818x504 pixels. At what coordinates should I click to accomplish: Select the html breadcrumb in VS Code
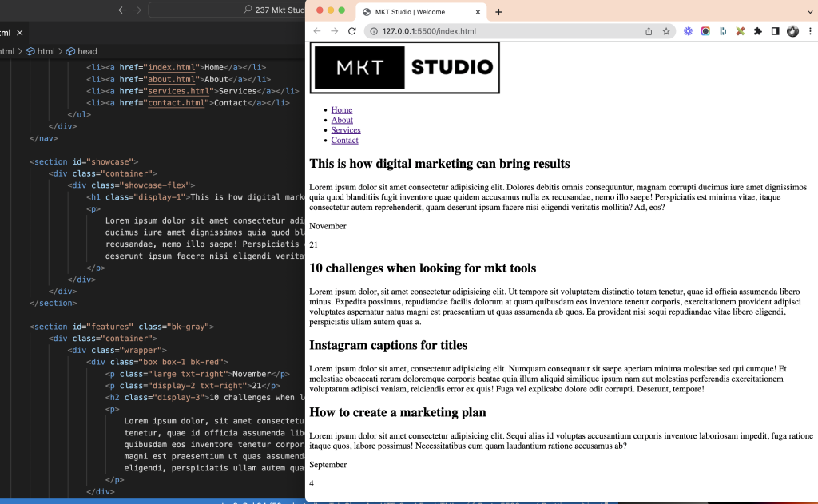[x=41, y=51]
